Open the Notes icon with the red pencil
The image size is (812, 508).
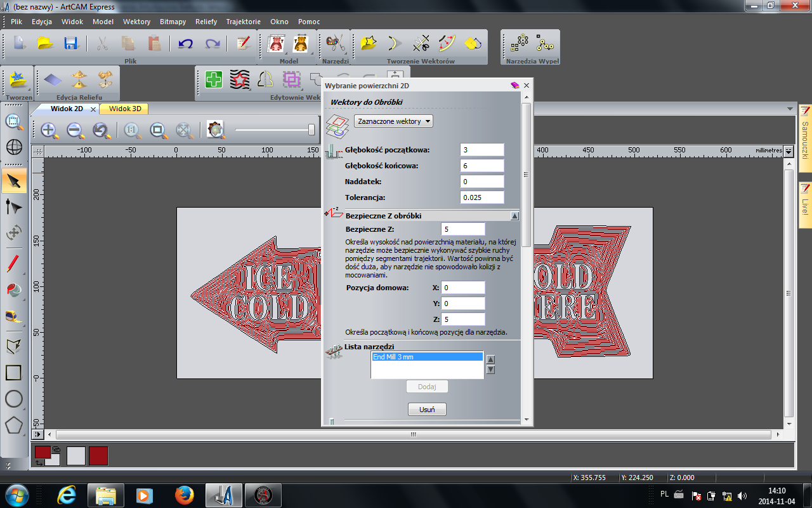click(243, 43)
